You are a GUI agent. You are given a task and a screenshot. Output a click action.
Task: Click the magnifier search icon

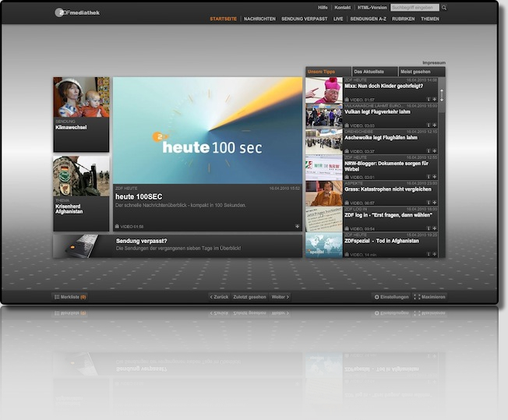point(444,8)
